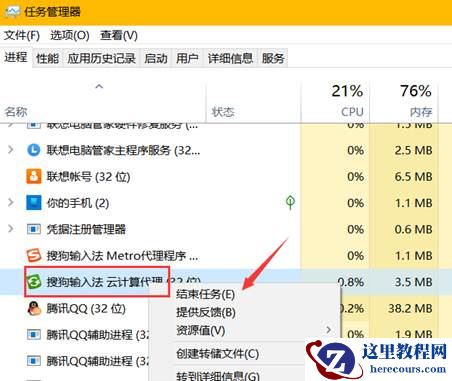452x381 pixels.
Task: Click the 0.6 MB memory value
Action: pyautogui.click(x=413, y=229)
